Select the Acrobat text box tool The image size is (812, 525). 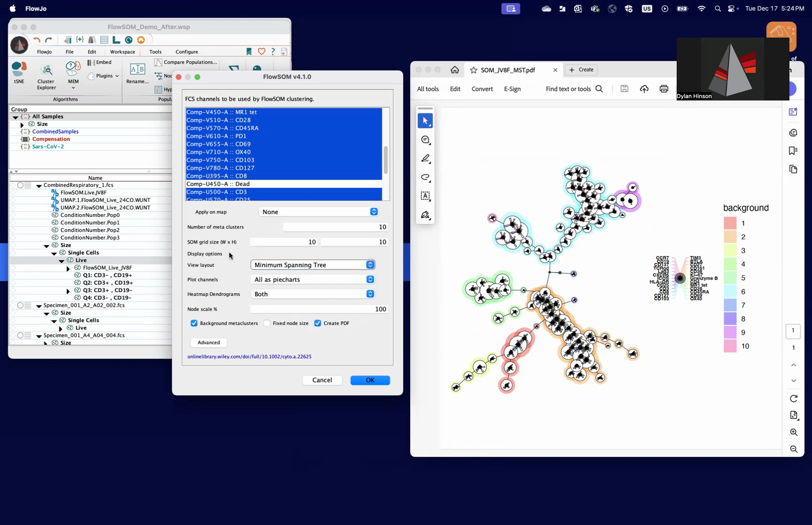click(x=425, y=196)
